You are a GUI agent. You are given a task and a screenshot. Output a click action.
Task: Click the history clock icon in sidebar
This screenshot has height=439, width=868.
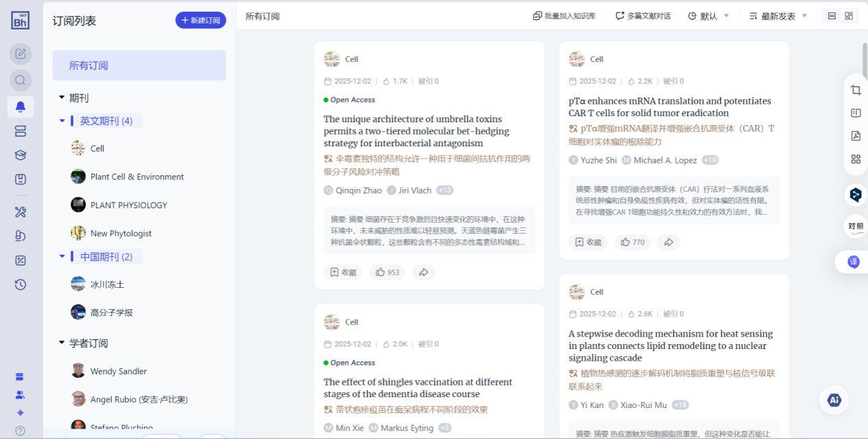(20, 284)
